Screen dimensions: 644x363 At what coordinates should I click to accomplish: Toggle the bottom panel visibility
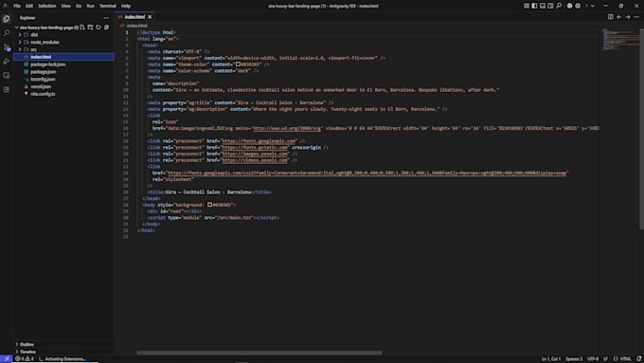tap(543, 6)
